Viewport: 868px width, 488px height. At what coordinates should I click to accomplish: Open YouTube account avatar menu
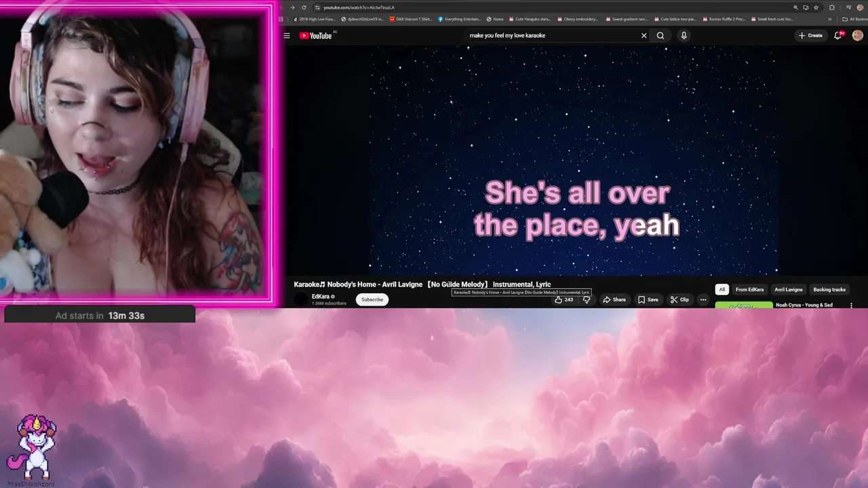tap(857, 35)
